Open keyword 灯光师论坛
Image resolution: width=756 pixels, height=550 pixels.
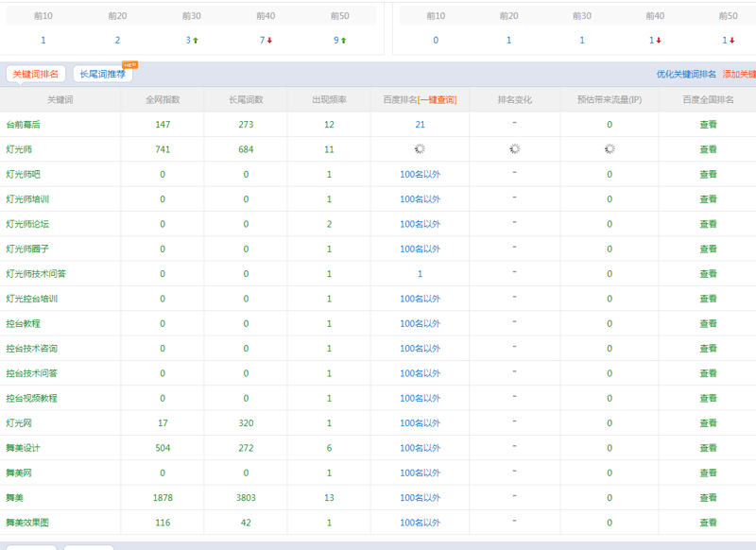click(27, 224)
